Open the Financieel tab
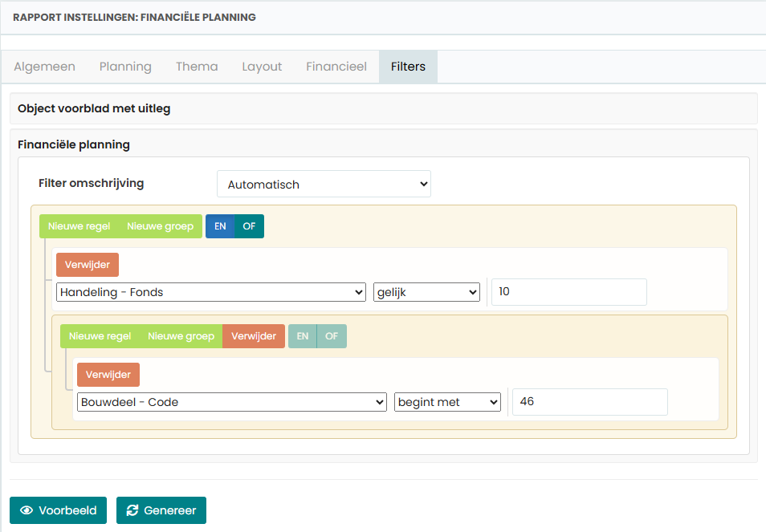Screen dimensions: 766x532 coord(336,67)
